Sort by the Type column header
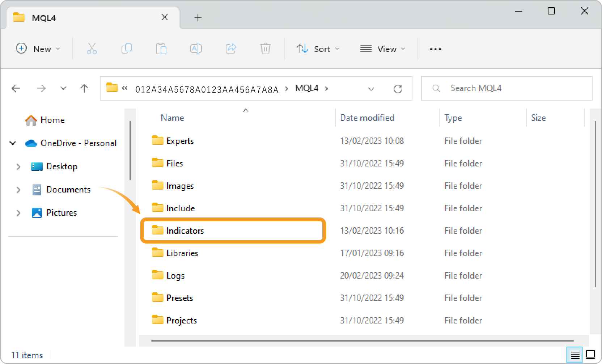This screenshot has width=602, height=364. click(x=453, y=118)
